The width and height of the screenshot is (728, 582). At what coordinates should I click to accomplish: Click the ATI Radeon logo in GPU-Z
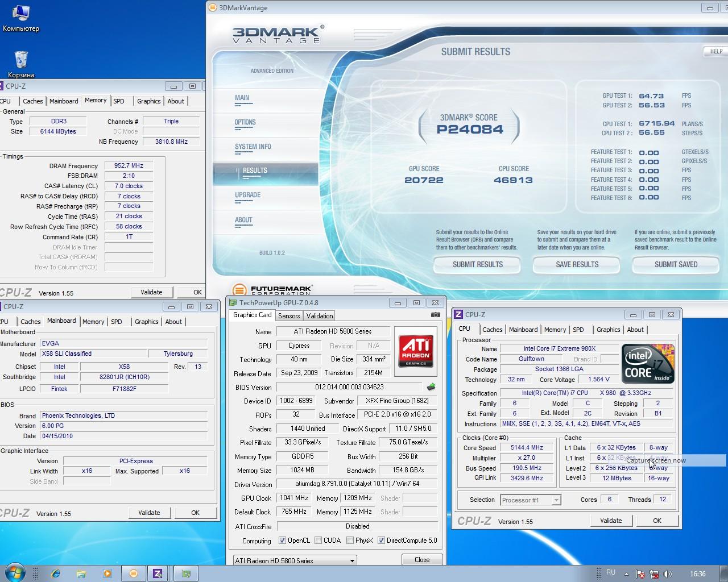pyautogui.click(x=416, y=350)
